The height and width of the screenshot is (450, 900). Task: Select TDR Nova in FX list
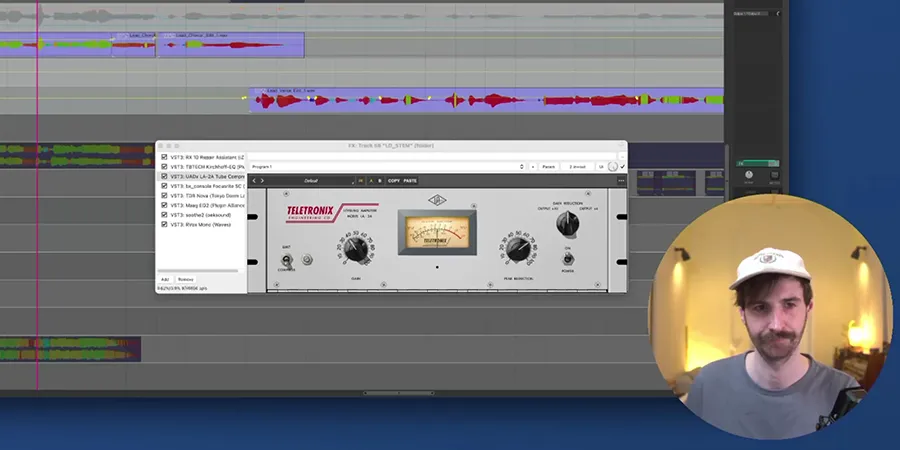[207, 196]
